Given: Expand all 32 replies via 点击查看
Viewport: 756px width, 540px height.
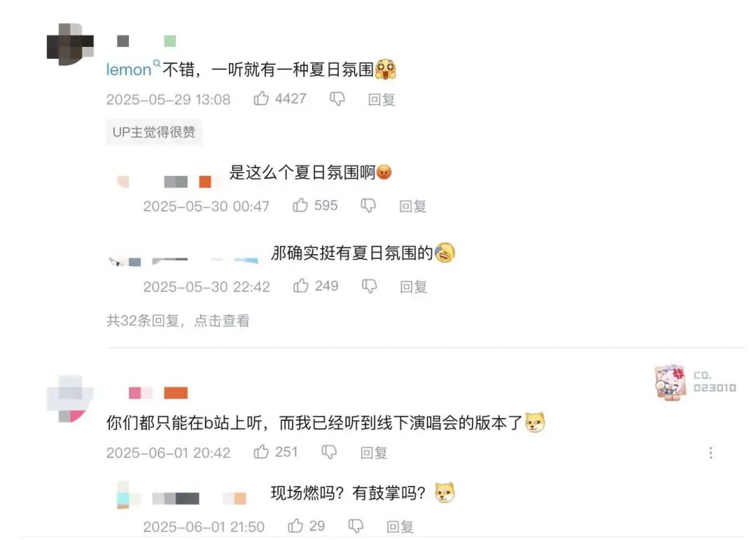Looking at the screenshot, I should click(222, 321).
